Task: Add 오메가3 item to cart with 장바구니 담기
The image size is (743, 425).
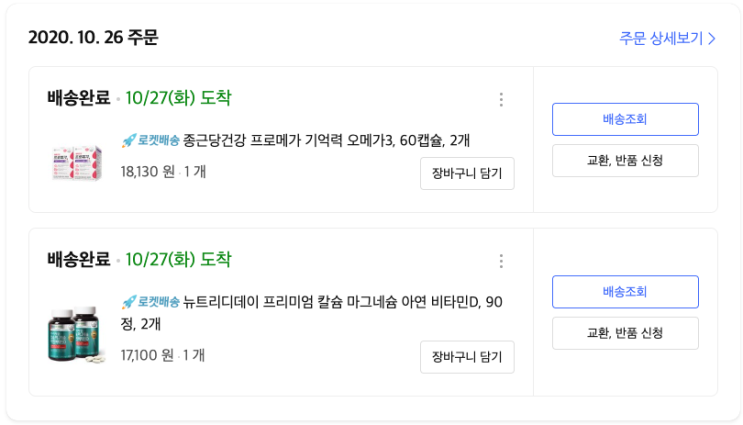Action: click(x=467, y=173)
